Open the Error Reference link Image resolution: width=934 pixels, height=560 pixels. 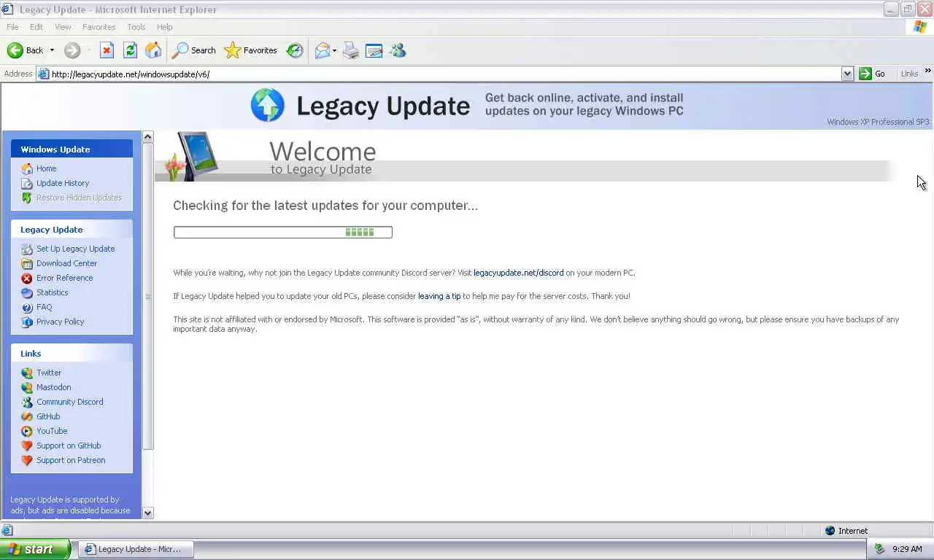[64, 278]
